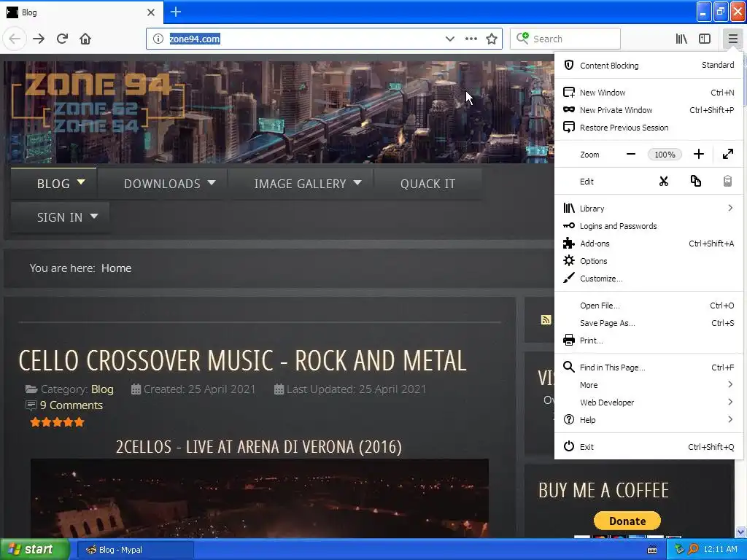Close the Blog tab
747x560 pixels.
pos(151,12)
